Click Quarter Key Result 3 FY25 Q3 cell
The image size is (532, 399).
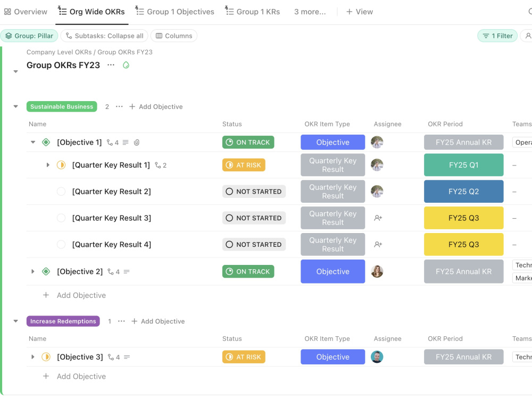click(x=463, y=218)
